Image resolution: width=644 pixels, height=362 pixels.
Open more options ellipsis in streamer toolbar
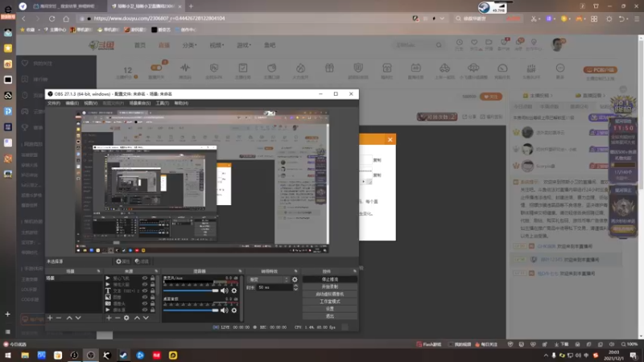559,68
